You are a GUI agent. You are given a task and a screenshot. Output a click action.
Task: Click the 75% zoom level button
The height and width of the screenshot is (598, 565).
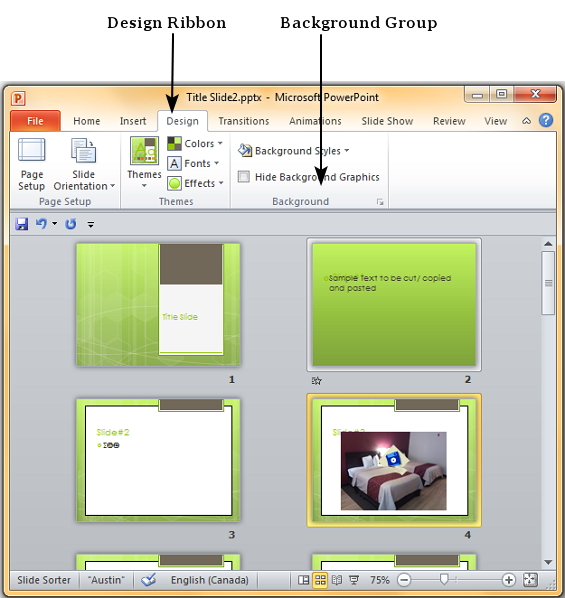(380, 580)
